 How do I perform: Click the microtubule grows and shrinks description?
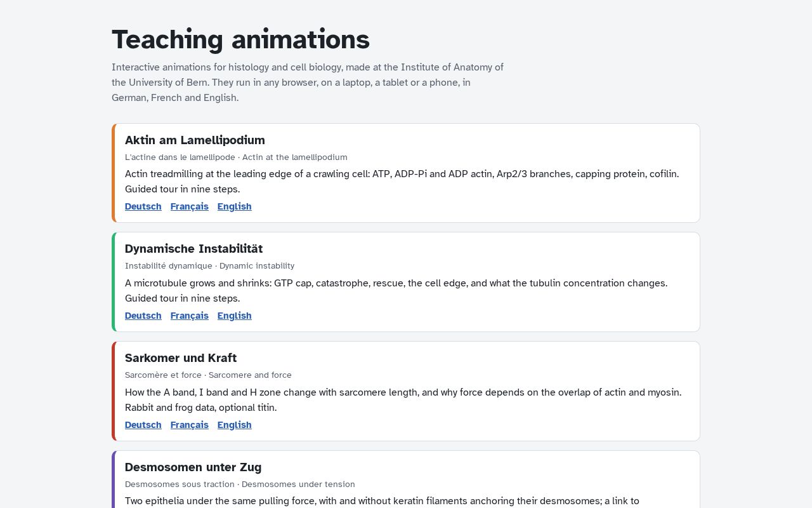pyautogui.click(x=396, y=291)
